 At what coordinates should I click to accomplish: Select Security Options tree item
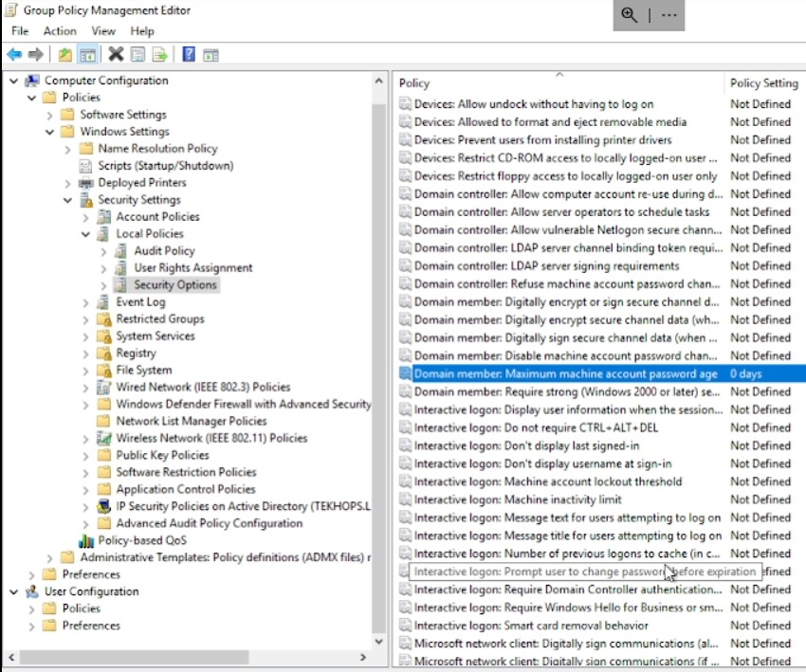click(x=175, y=284)
